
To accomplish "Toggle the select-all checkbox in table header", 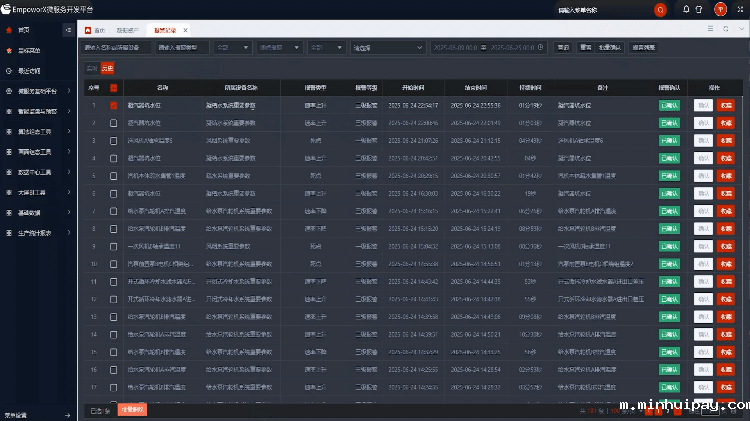I will click(114, 88).
